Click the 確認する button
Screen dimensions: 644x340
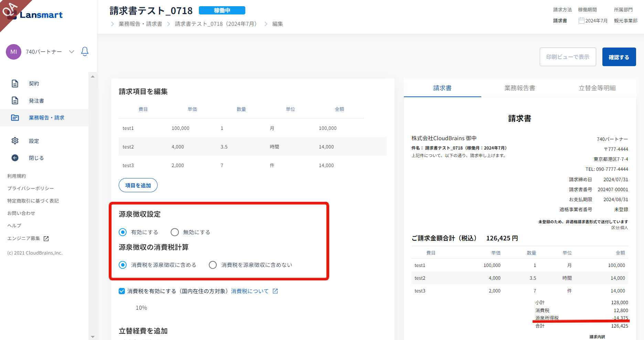(619, 57)
